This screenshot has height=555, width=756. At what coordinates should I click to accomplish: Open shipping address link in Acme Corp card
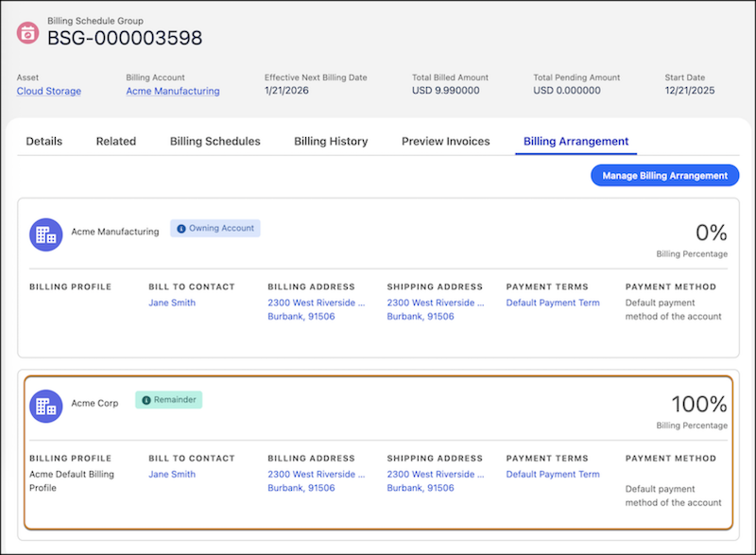(436, 481)
